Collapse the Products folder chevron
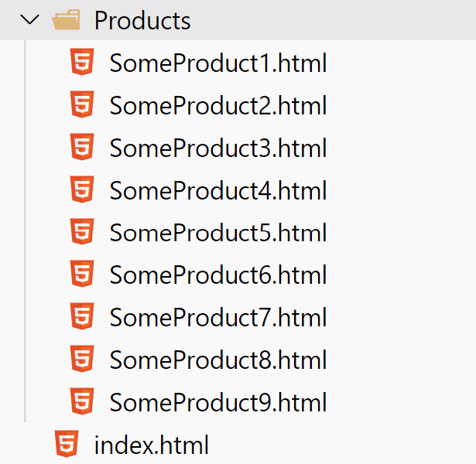The height and width of the screenshot is (464, 476). [x=29, y=19]
